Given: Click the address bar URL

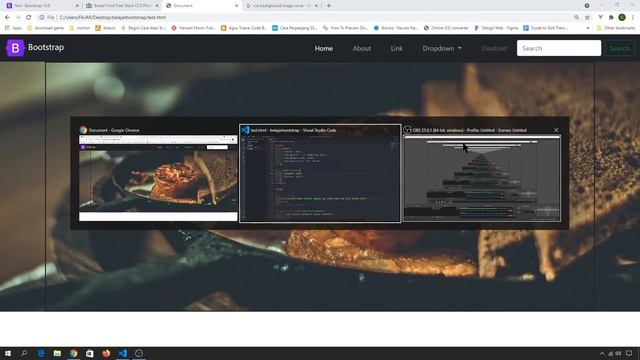Looking at the screenshot, I should pos(113,17).
